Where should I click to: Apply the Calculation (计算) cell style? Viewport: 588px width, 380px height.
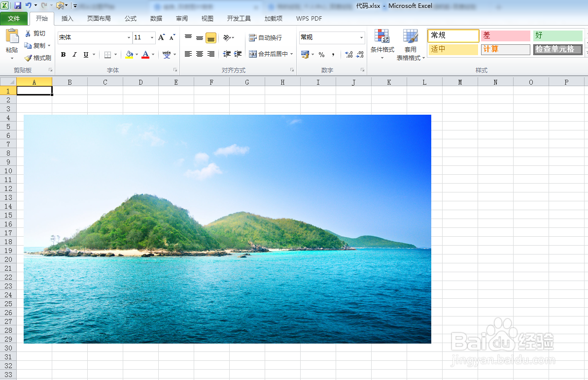tap(506, 49)
